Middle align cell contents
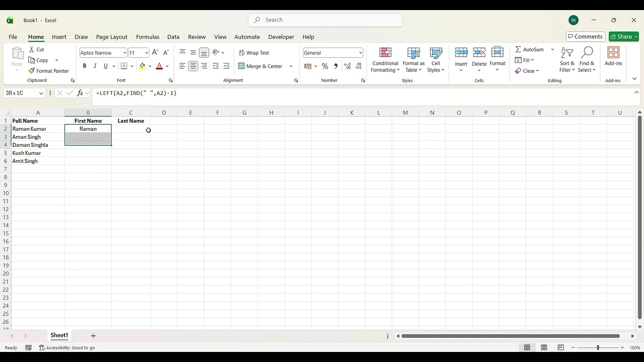 pos(193,52)
